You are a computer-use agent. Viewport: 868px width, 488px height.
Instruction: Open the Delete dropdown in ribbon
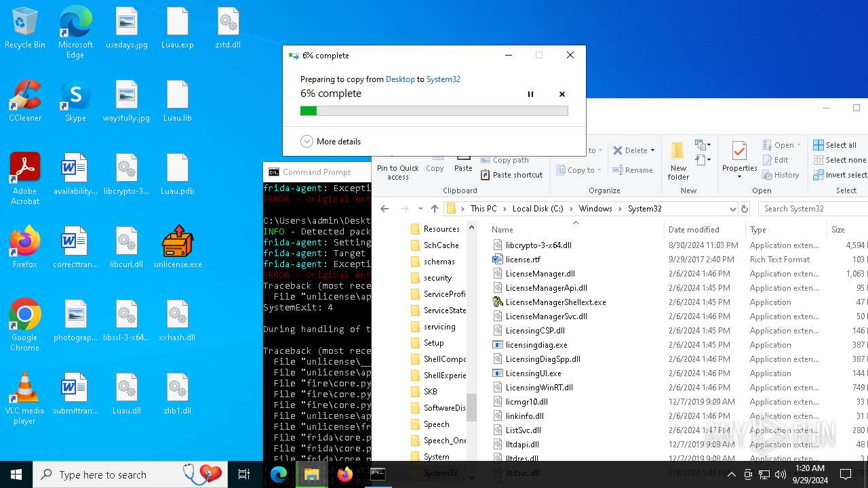point(634,150)
